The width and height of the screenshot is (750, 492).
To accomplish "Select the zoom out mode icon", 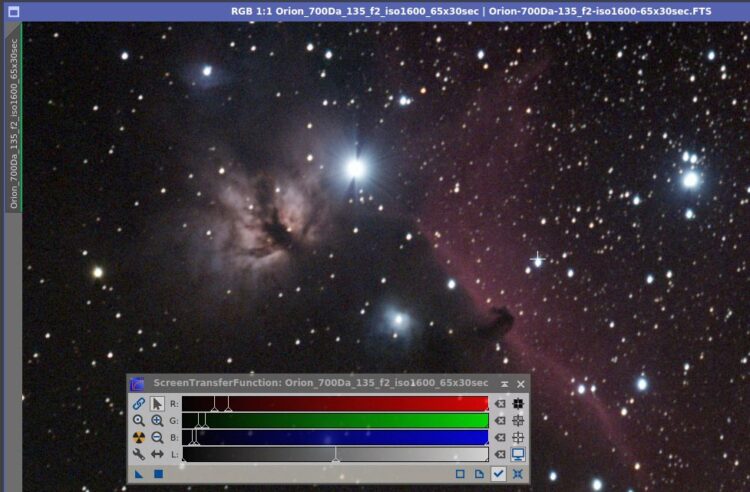I will click(157, 437).
